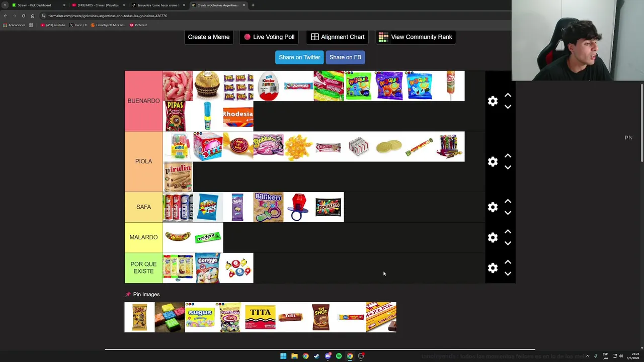Open the tab search dropdown chevron
Viewport: 644px width, 362px height.
click(5, 5)
